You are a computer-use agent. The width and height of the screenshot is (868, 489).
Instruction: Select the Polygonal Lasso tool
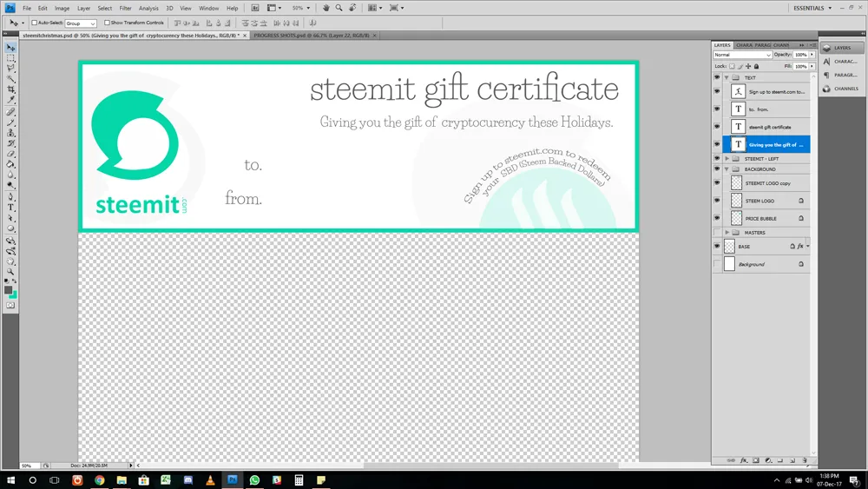point(10,69)
